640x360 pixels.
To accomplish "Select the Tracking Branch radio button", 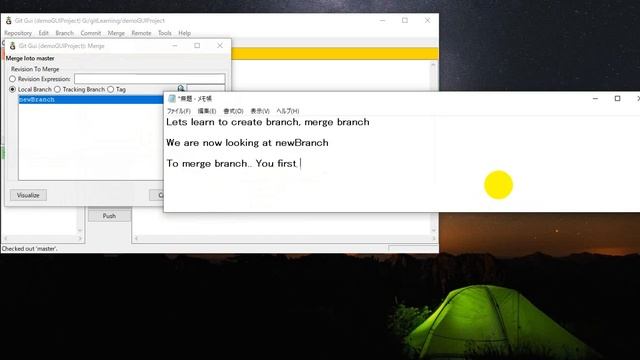I will [x=57, y=89].
